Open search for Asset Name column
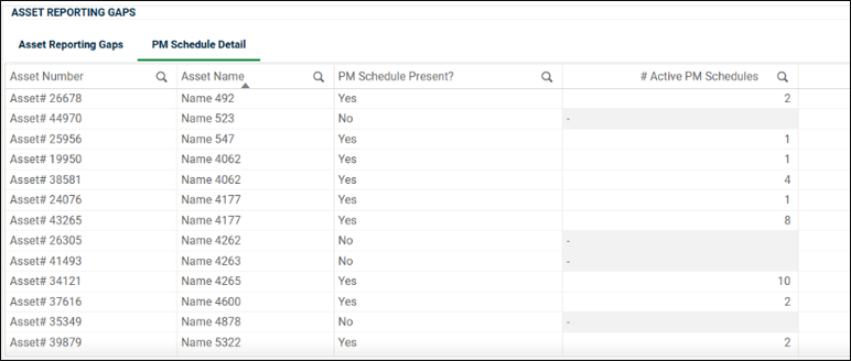This screenshot has width=851, height=361. 319,77
